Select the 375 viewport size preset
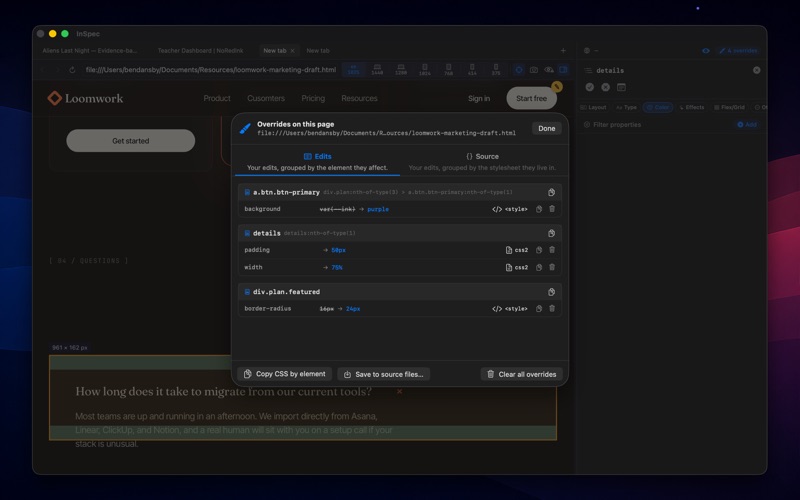 coord(496,70)
